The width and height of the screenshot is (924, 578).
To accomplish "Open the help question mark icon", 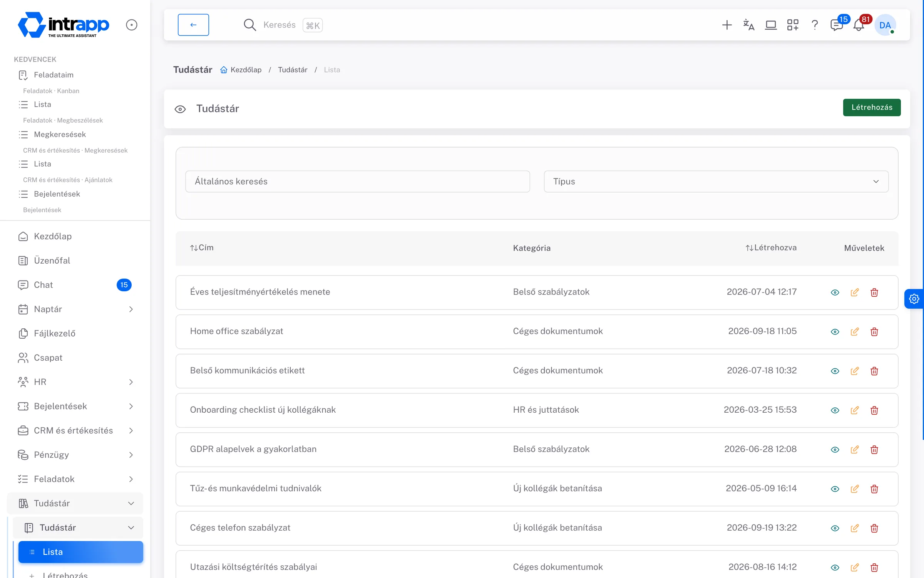I will click(x=815, y=25).
